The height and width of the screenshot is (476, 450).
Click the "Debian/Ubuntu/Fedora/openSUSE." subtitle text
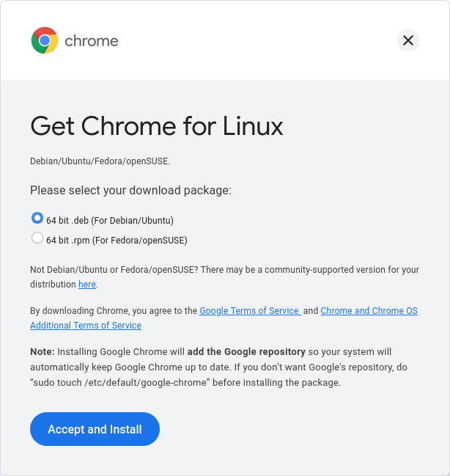pyautogui.click(x=100, y=161)
